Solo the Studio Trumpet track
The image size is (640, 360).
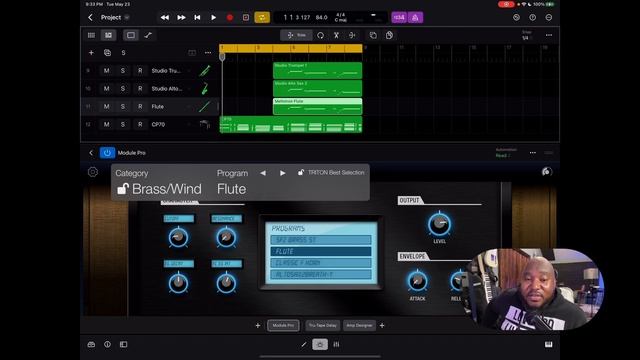[x=123, y=71]
